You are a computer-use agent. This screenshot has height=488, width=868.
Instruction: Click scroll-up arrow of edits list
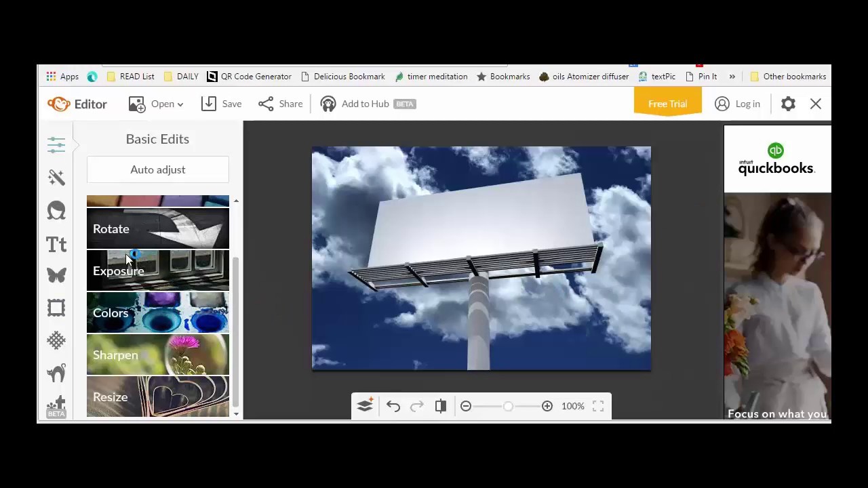point(236,201)
